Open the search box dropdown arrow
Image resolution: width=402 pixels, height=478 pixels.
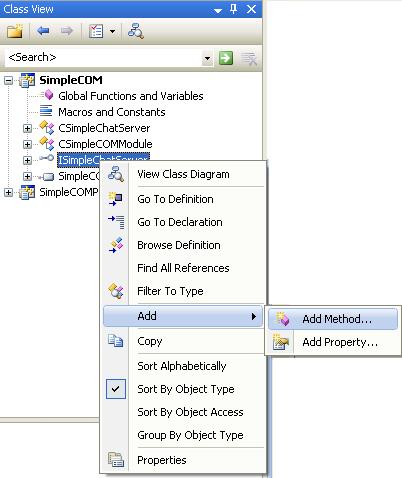click(x=207, y=59)
